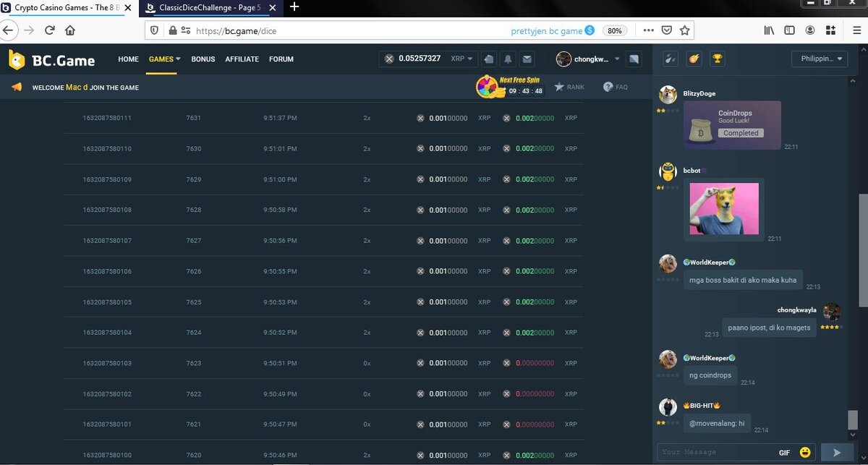Expand the XRP currency dropdown
Screen dimensions: 868x465
click(461, 59)
